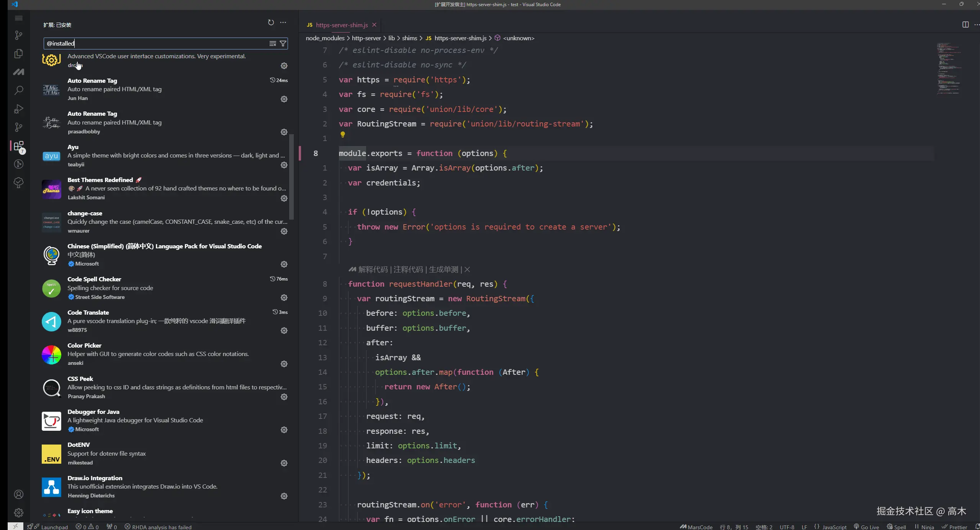Viewport: 980px width, 530px height.
Task: Select the DotENV extension
Action: coord(165,453)
